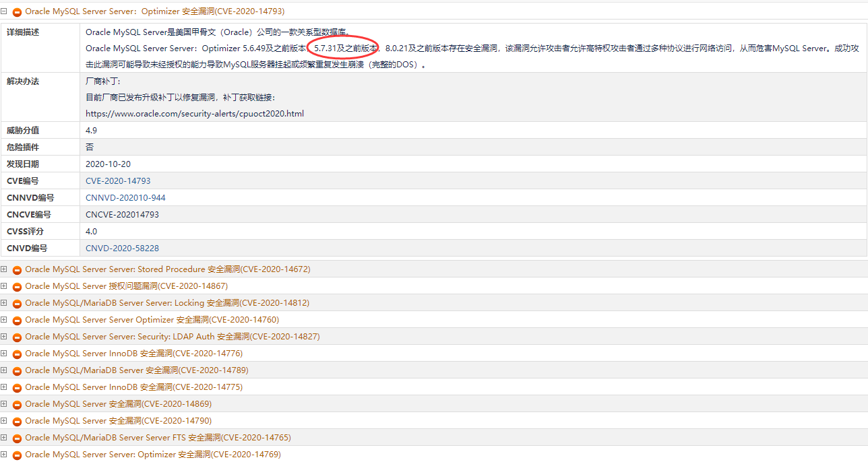868x462 pixels.
Task: Click the 威胁分值 label
Action: click(23, 130)
